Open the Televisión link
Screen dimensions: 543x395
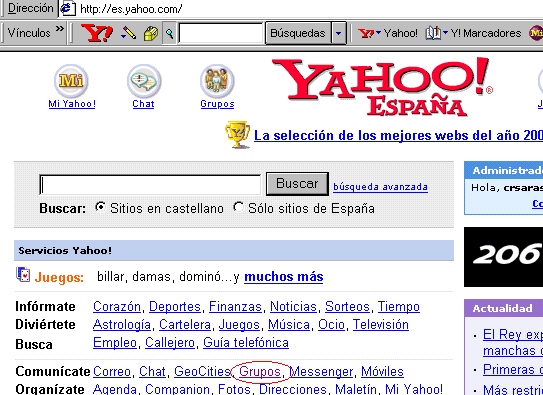(x=381, y=325)
